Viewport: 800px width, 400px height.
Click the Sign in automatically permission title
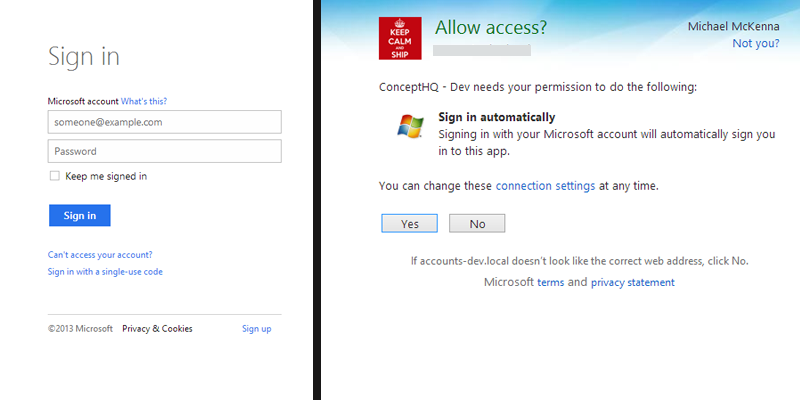click(x=496, y=117)
